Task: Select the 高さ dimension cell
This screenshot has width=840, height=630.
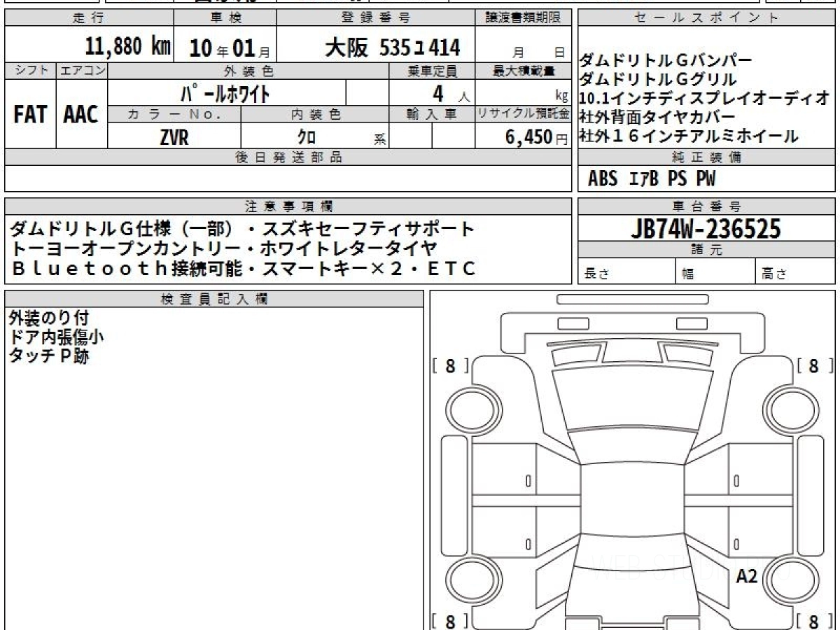Action: point(796,272)
